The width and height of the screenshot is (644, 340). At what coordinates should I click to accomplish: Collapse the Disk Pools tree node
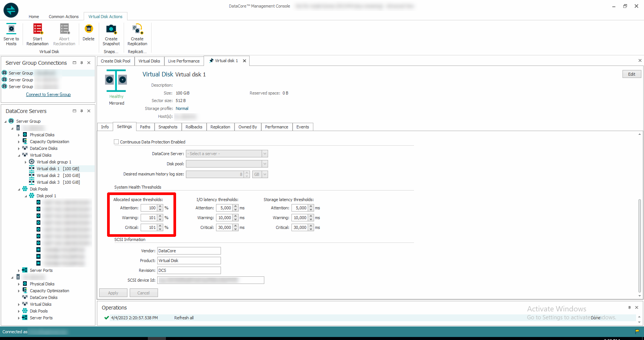pyautogui.click(x=19, y=189)
